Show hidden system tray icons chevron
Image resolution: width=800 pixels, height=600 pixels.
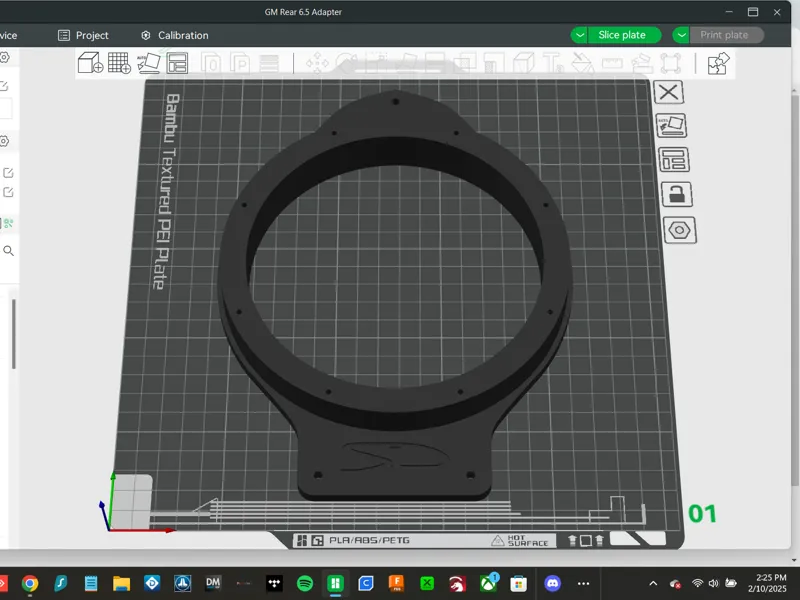tap(653, 583)
